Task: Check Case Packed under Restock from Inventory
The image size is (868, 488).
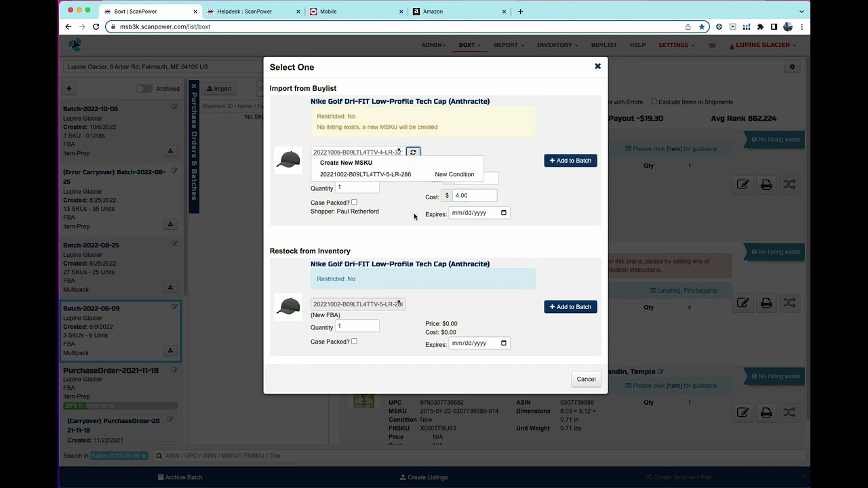Action: (x=354, y=342)
